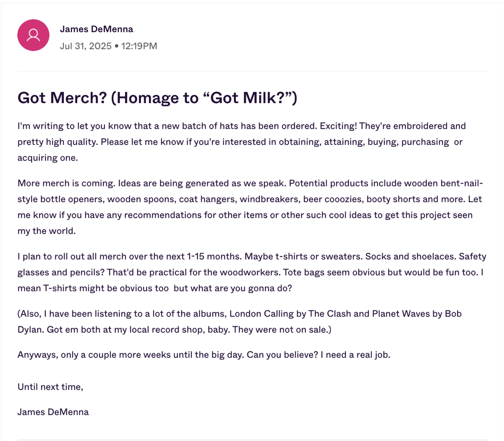Click the 'Until next time,' sign-off
The width and height of the screenshot is (504, 441).
tap(50, 387)
